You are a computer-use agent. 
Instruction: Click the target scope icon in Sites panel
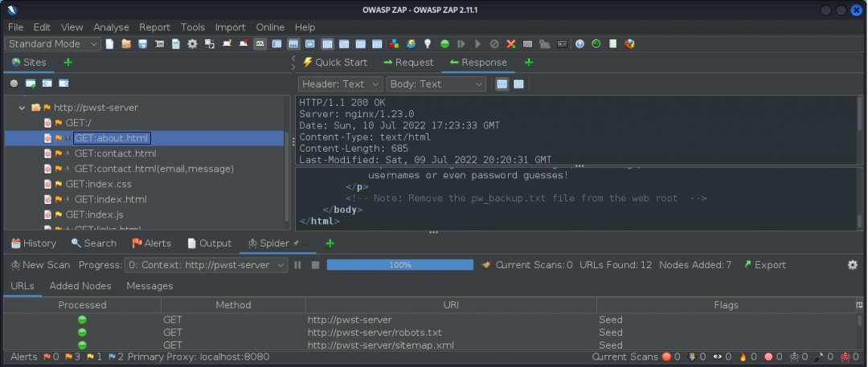coord(14,84)
